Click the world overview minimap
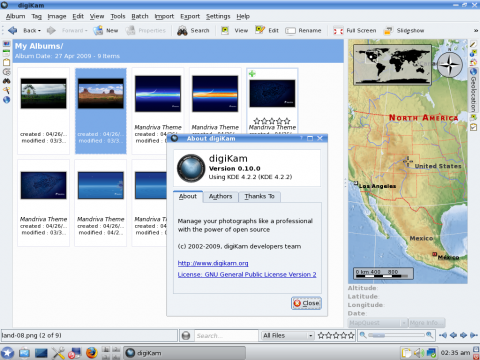Image resolution: width=480 pixels, height=360 pixels. tap(392, 65)
